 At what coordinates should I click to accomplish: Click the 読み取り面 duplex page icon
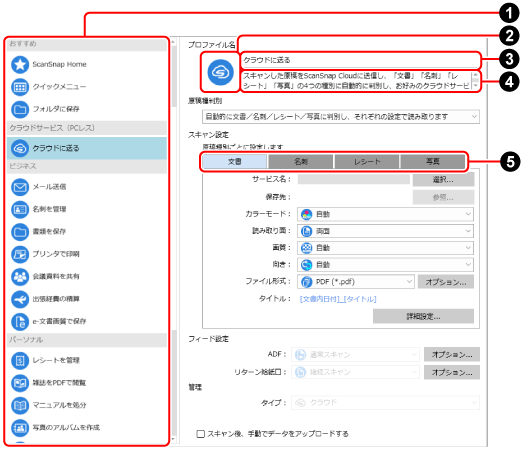(306, 231)
